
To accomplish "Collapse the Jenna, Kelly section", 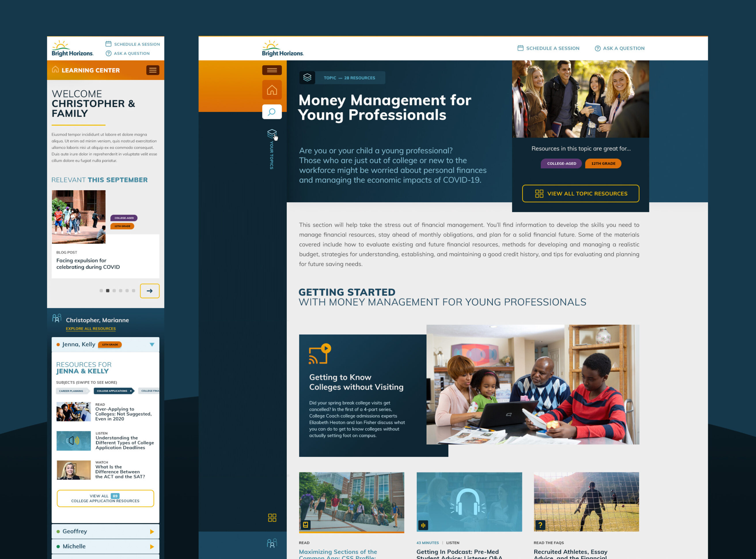I will (152, 345).
